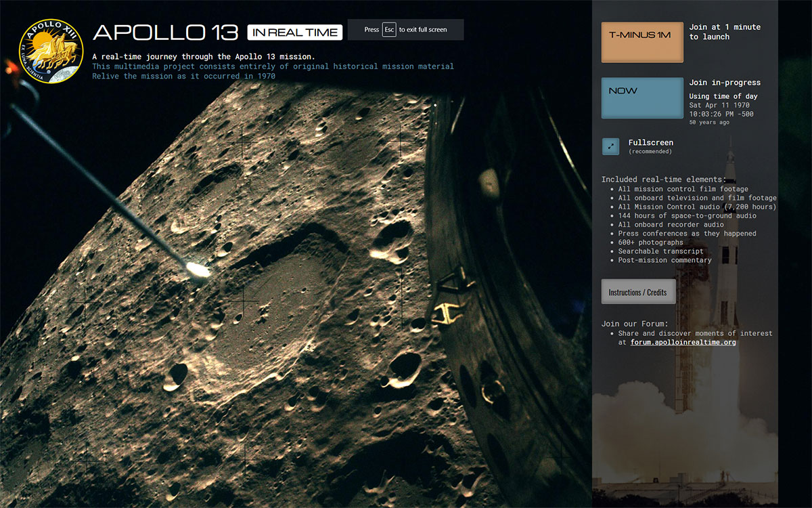Click the Apollo XIII mission patch logo
This screenshot has width=812, height=508.
51,51
